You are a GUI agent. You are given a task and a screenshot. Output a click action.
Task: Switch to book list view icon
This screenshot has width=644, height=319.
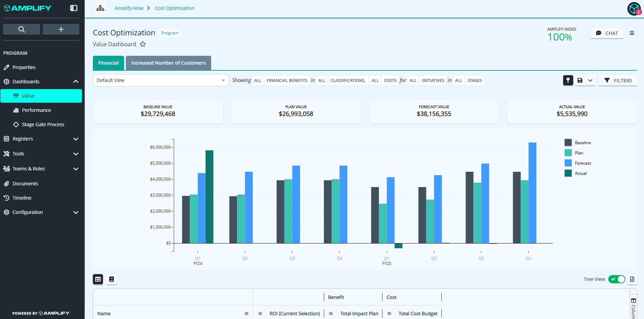coord(112,279)
